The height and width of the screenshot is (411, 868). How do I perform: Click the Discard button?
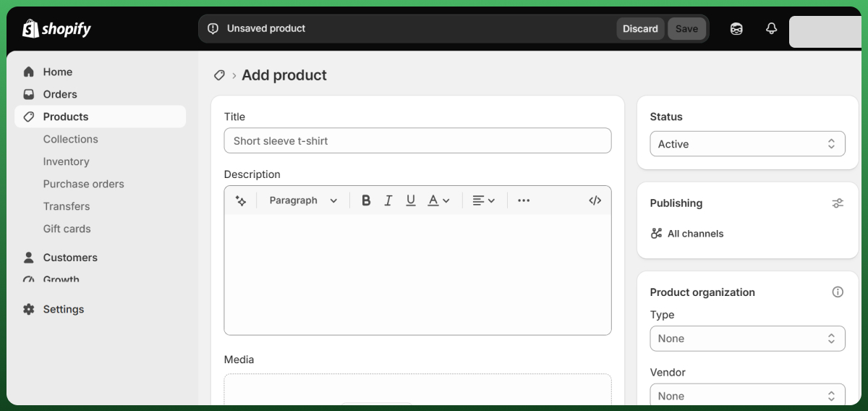640,29
